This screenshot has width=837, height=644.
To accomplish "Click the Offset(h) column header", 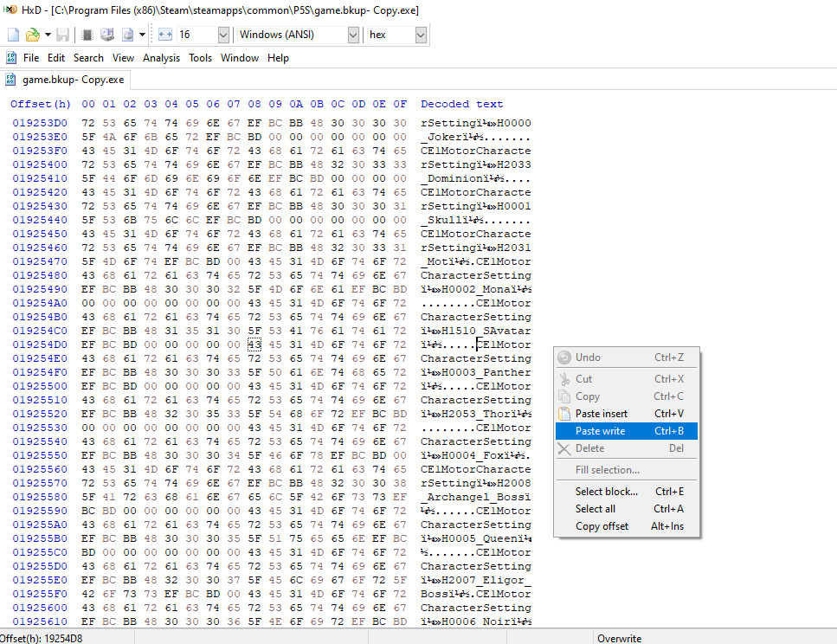I will pyautogui.click(x=41, y=104).
